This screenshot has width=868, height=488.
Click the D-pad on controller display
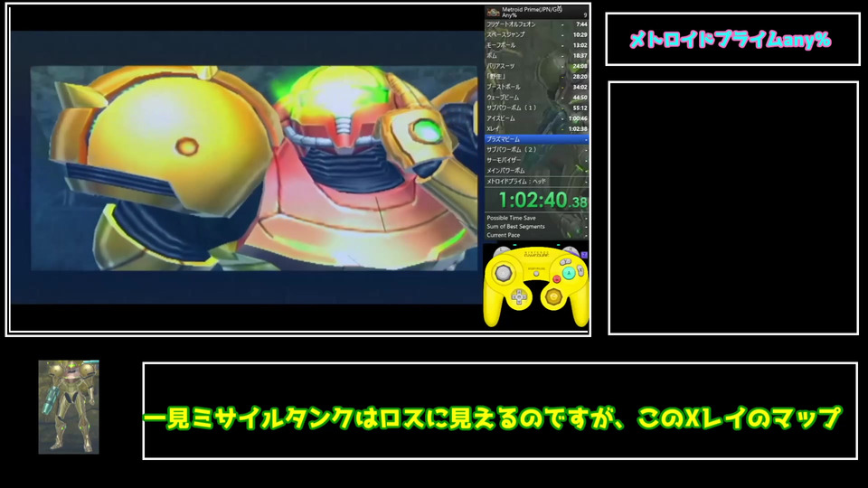(519, 297)
